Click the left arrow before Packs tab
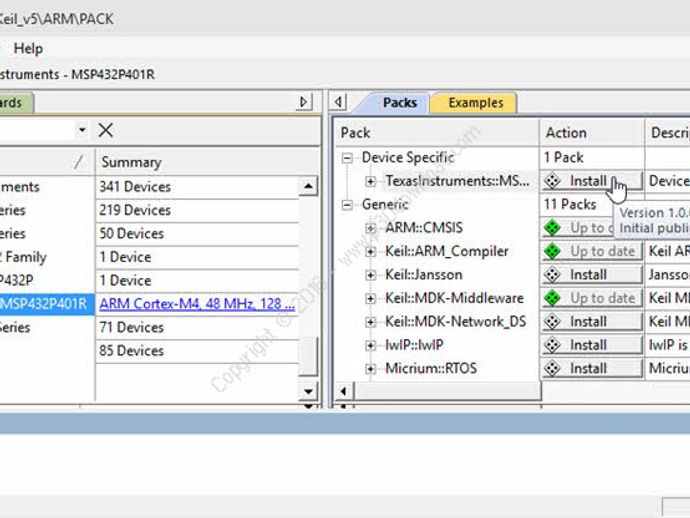Image resolution: width=690 pixels, height=518 pixels. (338, 102)
